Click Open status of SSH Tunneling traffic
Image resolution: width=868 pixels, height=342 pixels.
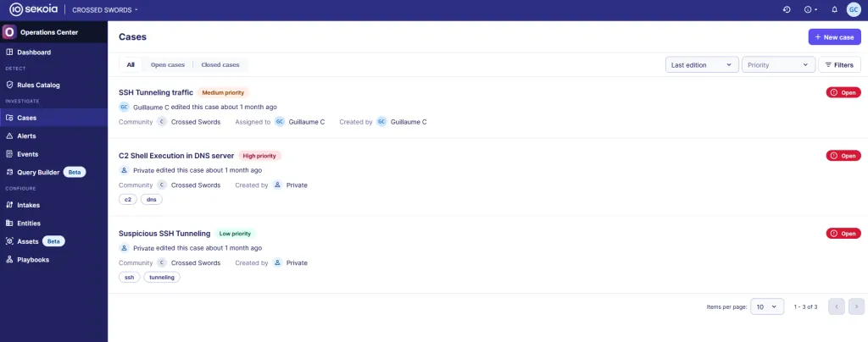[x=843, y=93]
